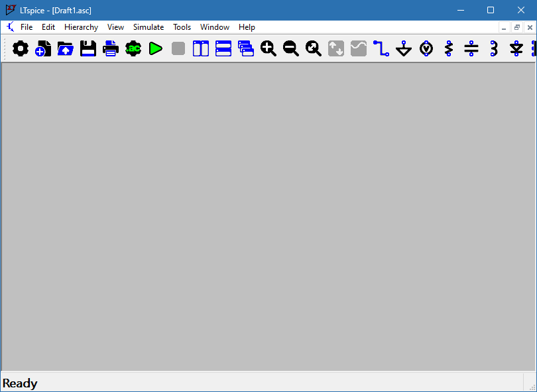Open the Simulate menu
537x392 pixels.
149,27
